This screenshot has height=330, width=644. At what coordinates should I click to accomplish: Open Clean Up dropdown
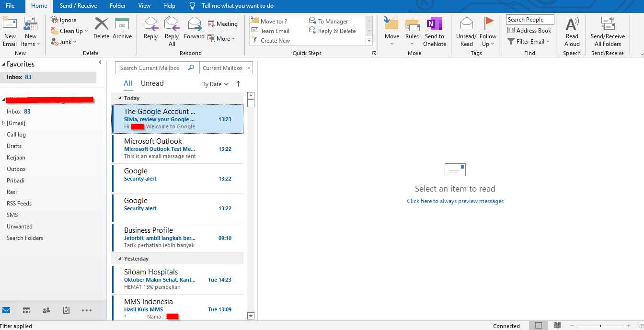pyautogui.click(x=69, y=31)
